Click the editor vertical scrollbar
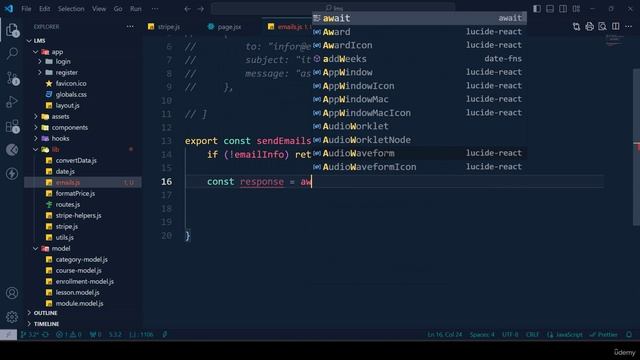 [636, 147]
